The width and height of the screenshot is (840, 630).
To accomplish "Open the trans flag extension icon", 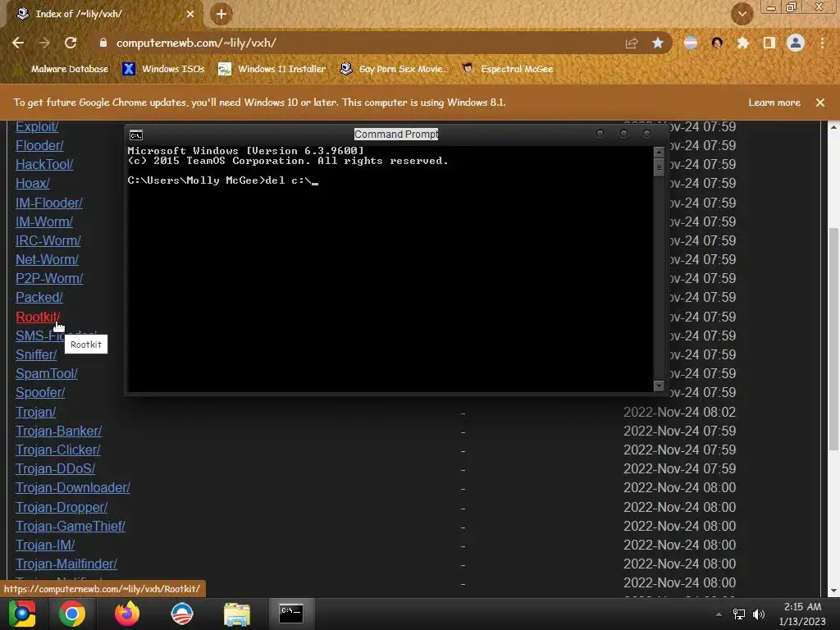I will click(x=691, y=43).
